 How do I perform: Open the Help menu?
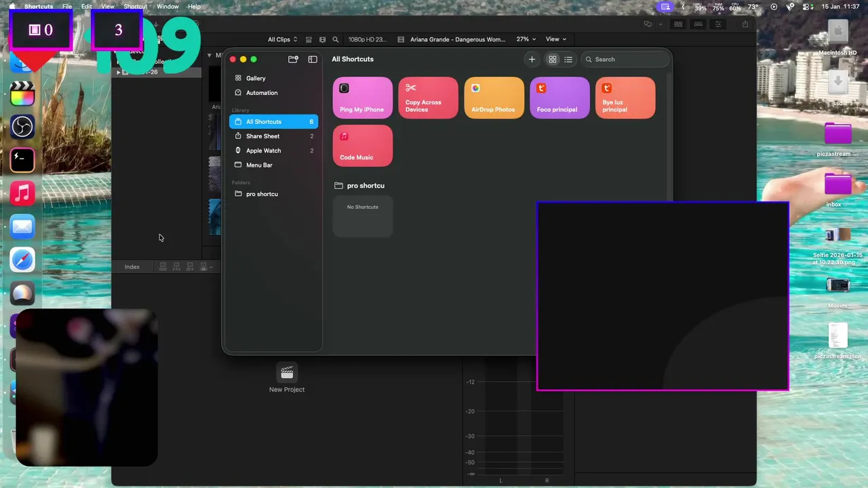pos(194,6)
